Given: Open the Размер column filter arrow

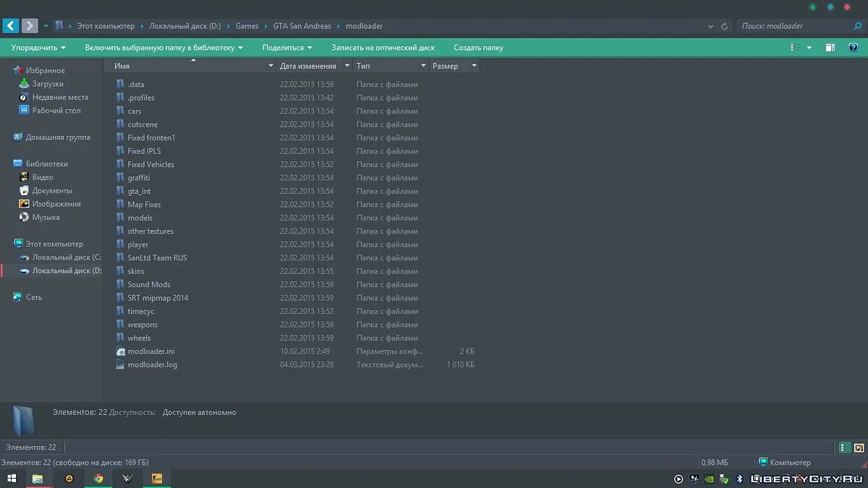Looking at the screenshot, I should click(475, 66).
